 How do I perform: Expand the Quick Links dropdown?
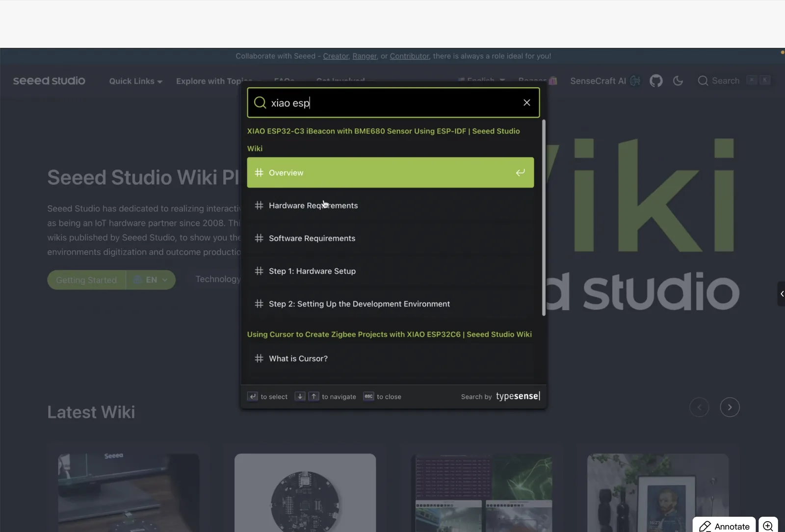point(135,81)
